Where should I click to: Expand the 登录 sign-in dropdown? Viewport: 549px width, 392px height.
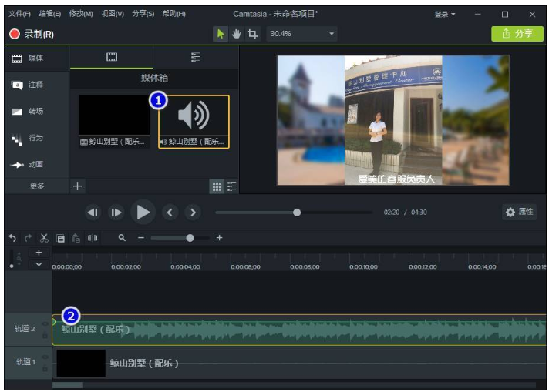(x=445, y=14)
